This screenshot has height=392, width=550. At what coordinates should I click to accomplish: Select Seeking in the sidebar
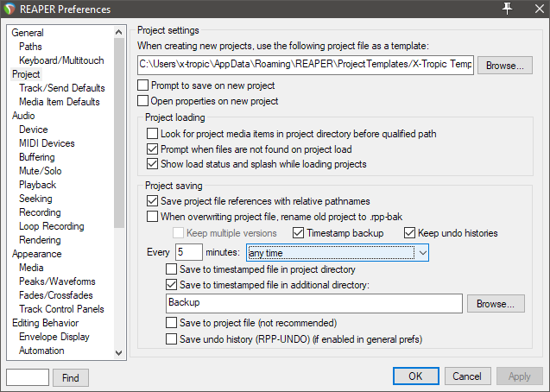tap(35, 199)
